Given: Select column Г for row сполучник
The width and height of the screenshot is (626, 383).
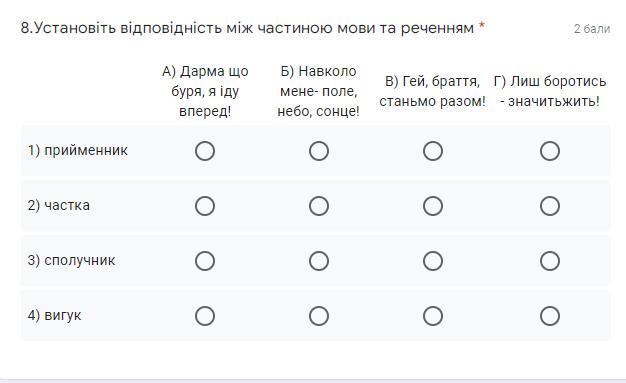Looking at the screenshot, I should click(550, 261).
